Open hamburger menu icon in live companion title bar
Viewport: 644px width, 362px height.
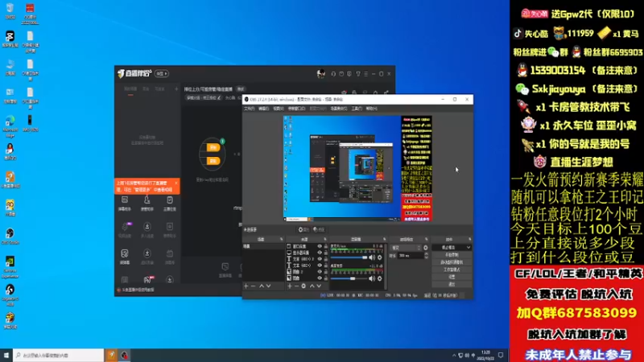tap(365, 74)
